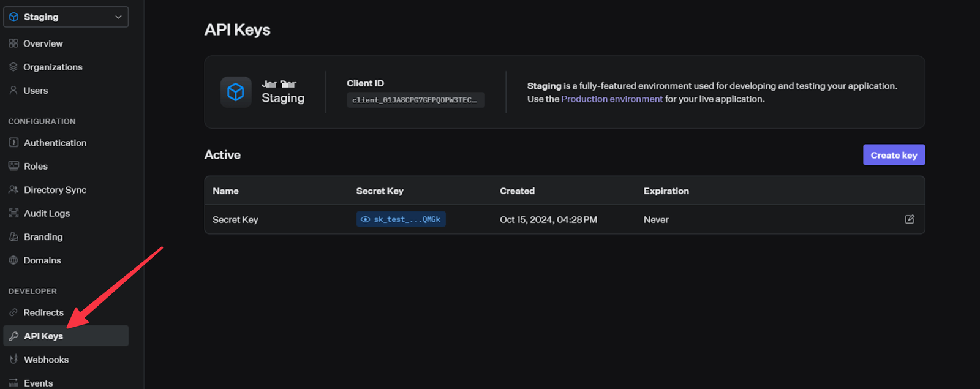Click the Audit Logs icon
The width and height of the screenshot is (980, 389).
click(13, 213)
